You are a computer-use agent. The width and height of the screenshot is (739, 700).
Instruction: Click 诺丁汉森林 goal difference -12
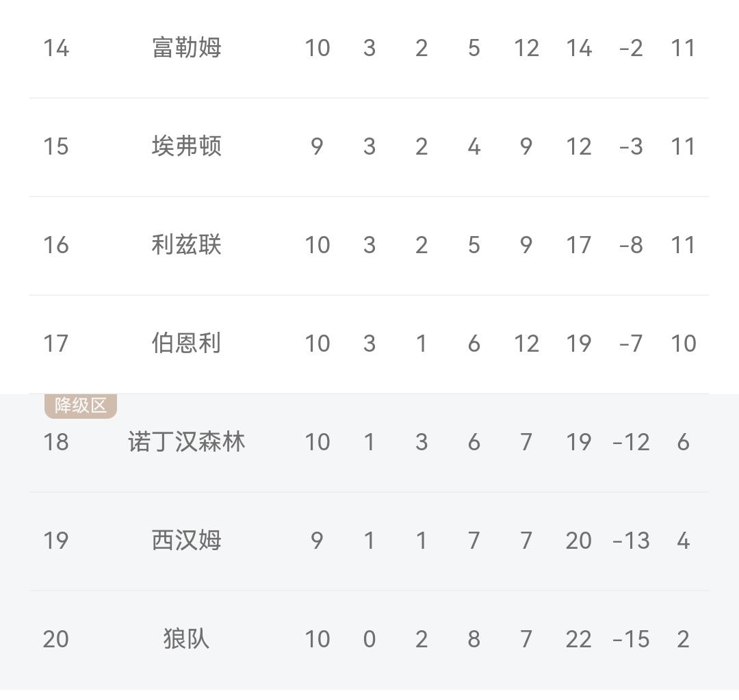pyautogui.click(x=631, y=442)
